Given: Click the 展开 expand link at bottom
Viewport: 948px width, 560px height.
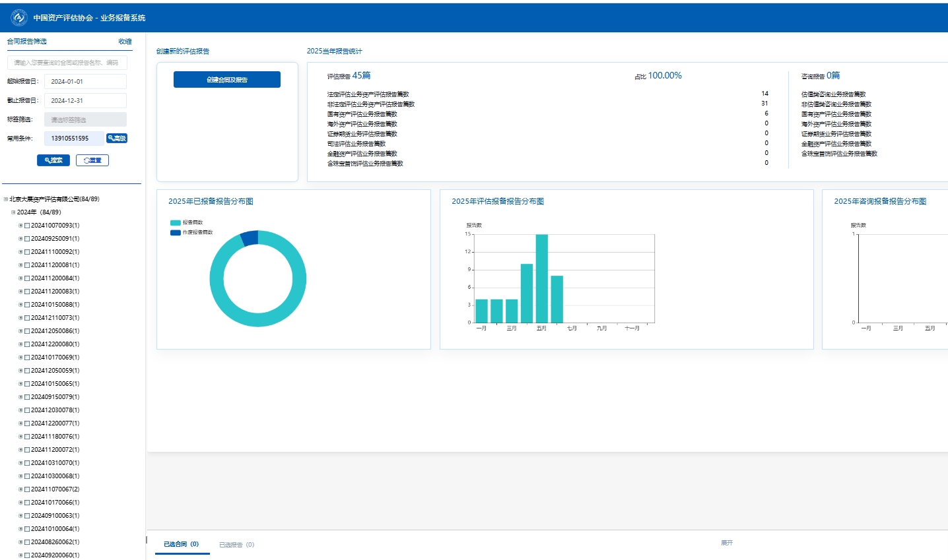Looking at the screenshot, I should pyautogui.click(x=727, y=543).
